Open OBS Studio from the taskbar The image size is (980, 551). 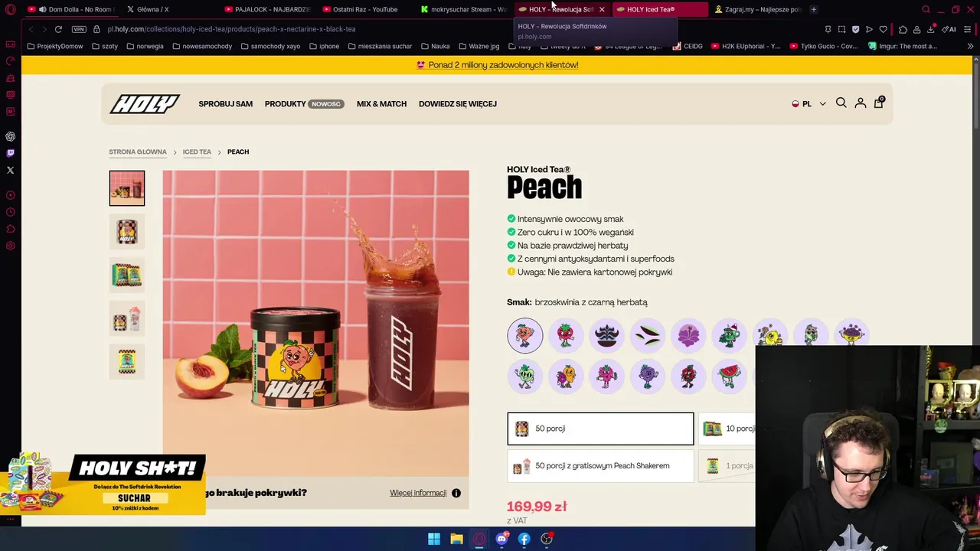[x=547, y=539]
